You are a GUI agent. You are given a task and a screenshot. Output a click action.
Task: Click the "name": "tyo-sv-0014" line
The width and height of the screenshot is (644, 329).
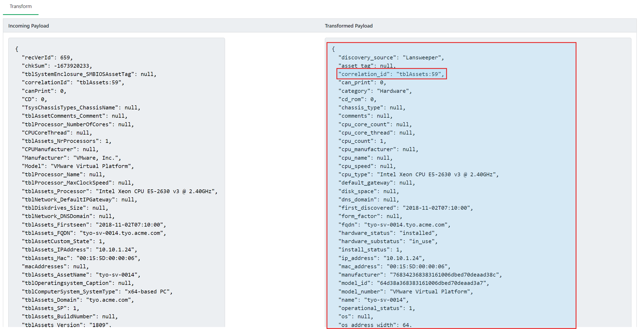coord(374,300)
